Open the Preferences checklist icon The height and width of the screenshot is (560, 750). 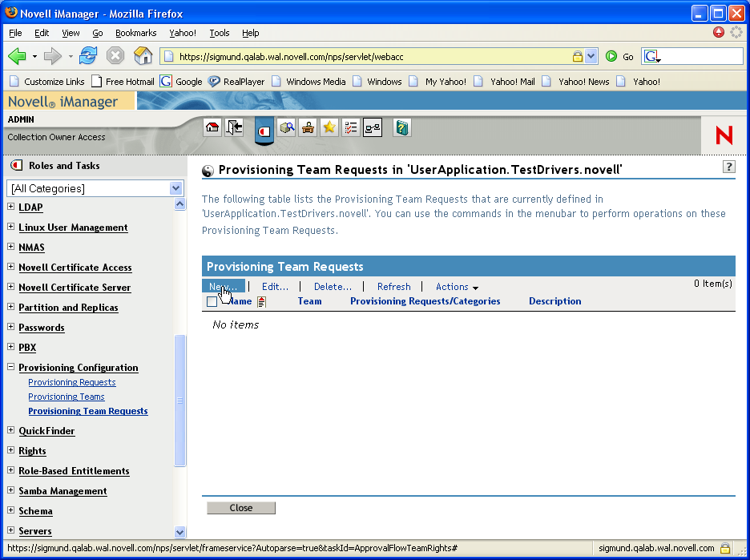click(351, 127)
